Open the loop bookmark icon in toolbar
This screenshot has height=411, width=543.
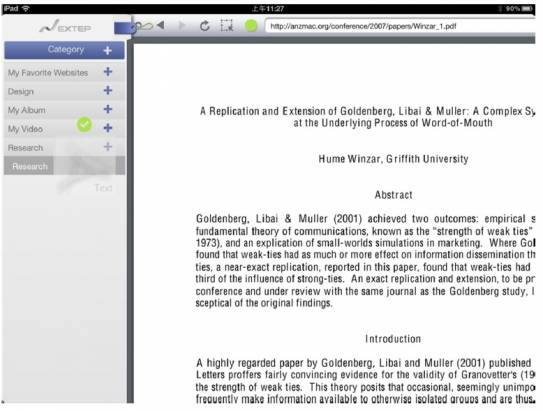click(x=143, y=26)
